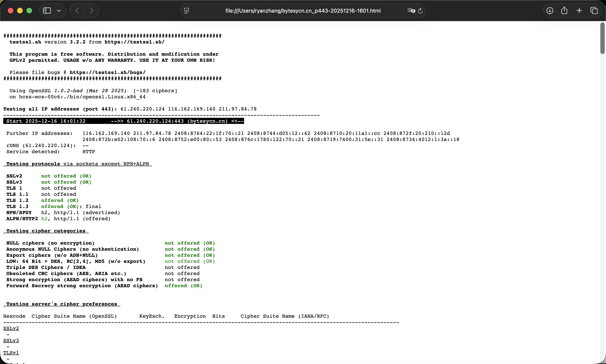Viewport: 606px width, 364px height.
Task: Click the 'ALPN/HTTP2' row label
Action: (22, 219)
